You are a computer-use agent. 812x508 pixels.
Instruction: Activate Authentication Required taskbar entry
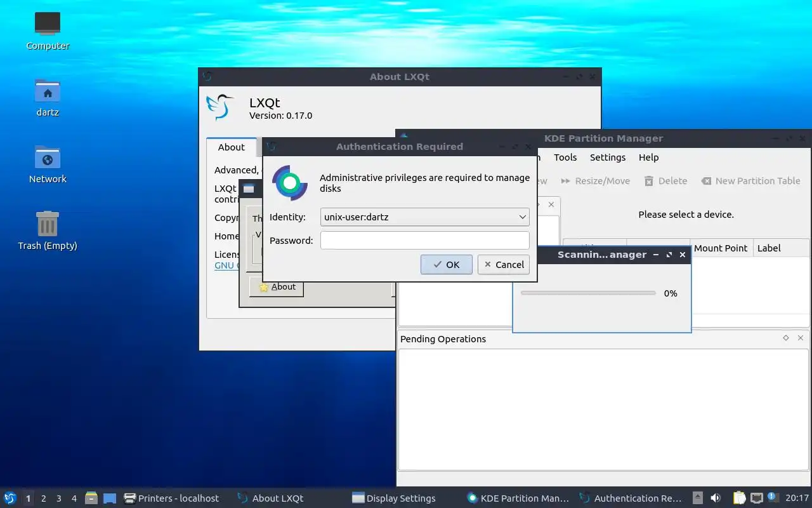point(631,498)
